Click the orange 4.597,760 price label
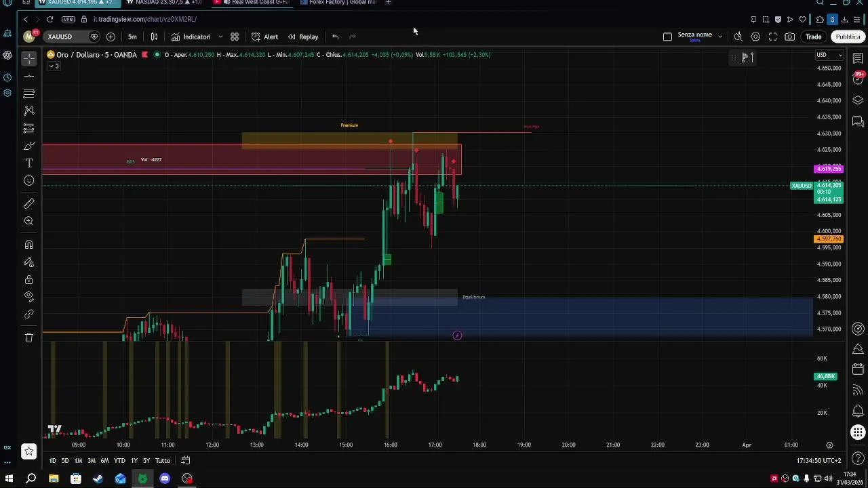868x488 pixels. [x=829, y=239]
